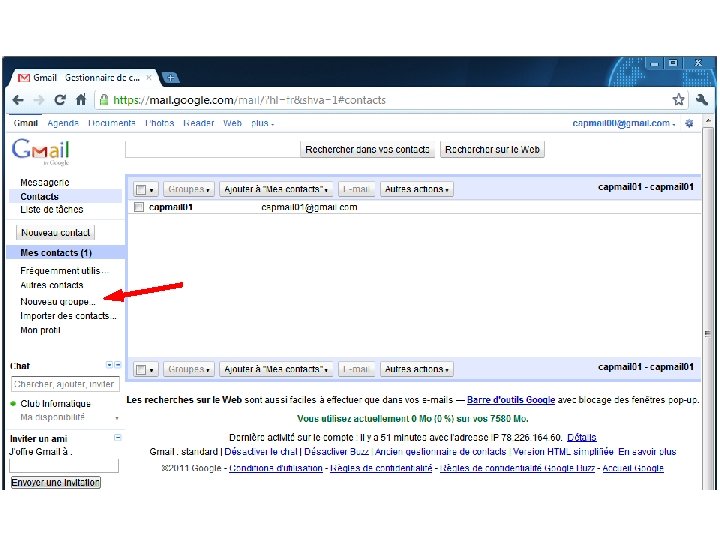Click the green lock security icon
The height and width of the screenshot is (540, 720).
tap(104, 100)
